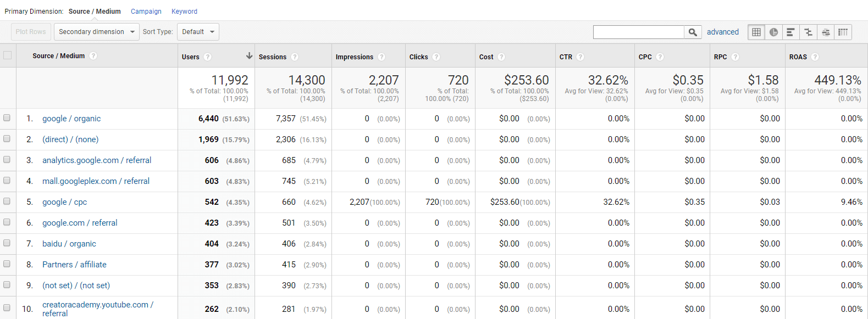The image size is (868, 319).
Task: Open baidu / organic source link
Action: [69, 244]
